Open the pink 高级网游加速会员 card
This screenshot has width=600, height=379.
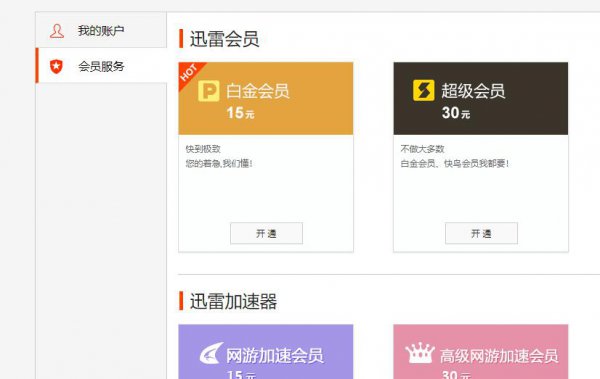(481, 352)
